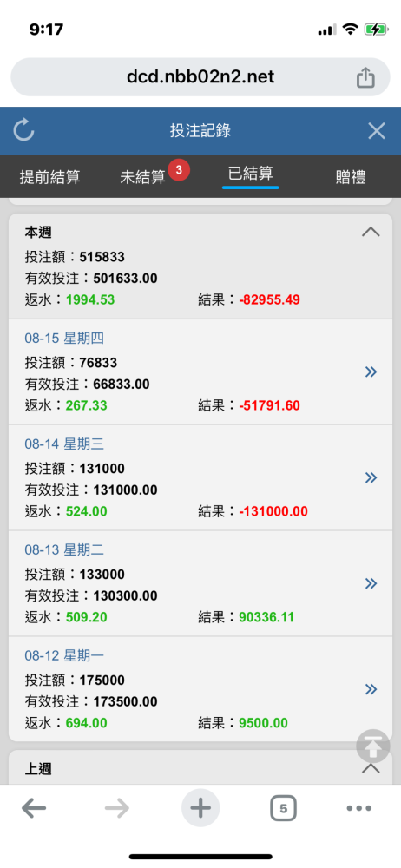Collapse the 本週 section chevron

(x=371, y=232)
